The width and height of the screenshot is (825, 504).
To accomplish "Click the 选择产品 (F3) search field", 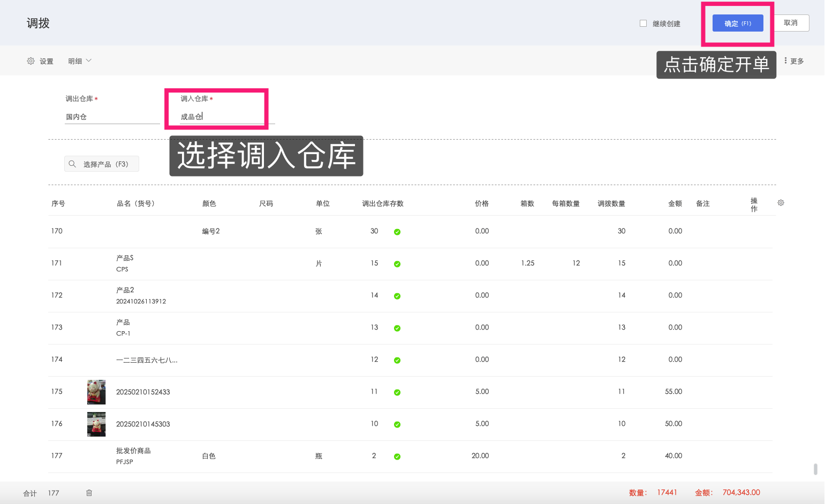I will tap(102, 164).
